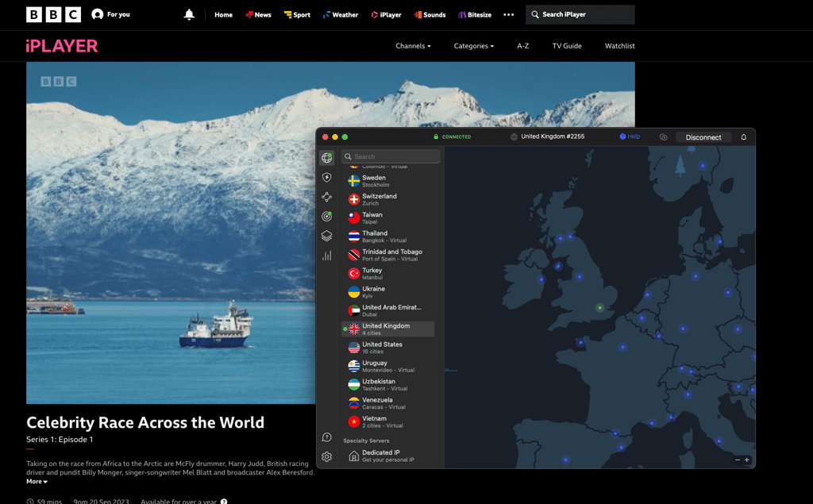Image resolution: width=813 pixels, height=504 pixels.
Task: Open BBC News section
Action: click(258, 14)
